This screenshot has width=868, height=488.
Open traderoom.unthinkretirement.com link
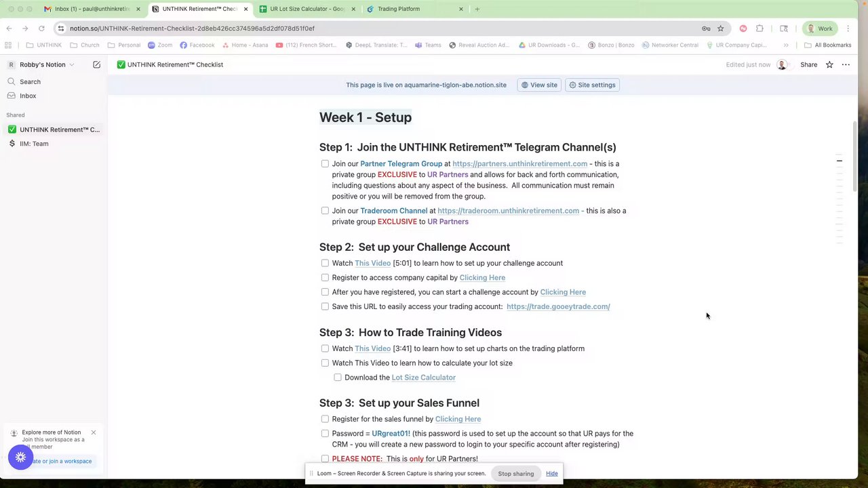click(x=508, y=211)
